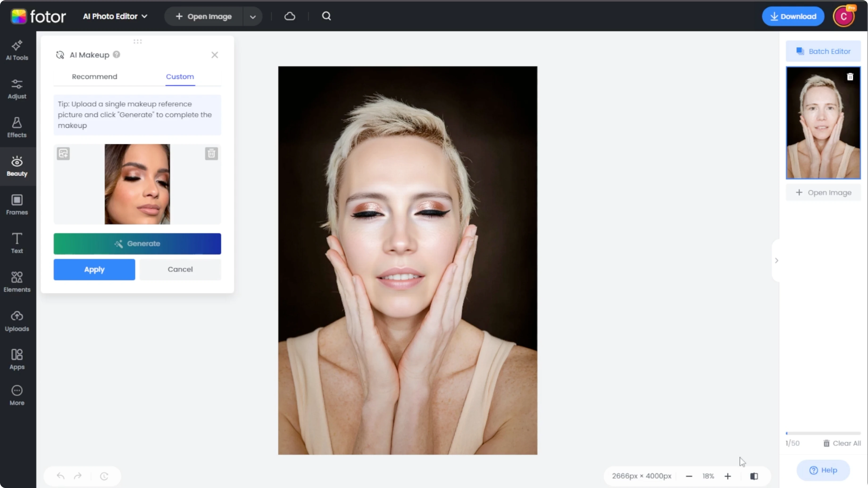Open the Batch Editor
Viewport: 868px width, 488px height.
(x=823, y=51)
